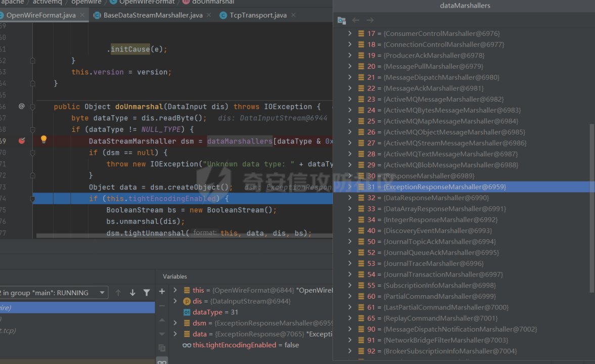The width and height of the screenshot is (595, 364).
Task: Click the dataMarshallers popup vertical scrollbar
Action: (592, 208)
